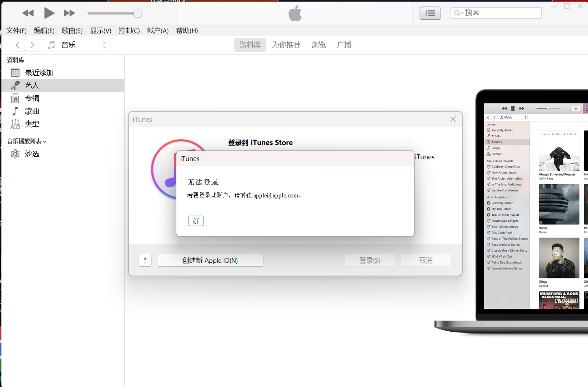Open the 音乐 media type dropdown

[76, 45]
